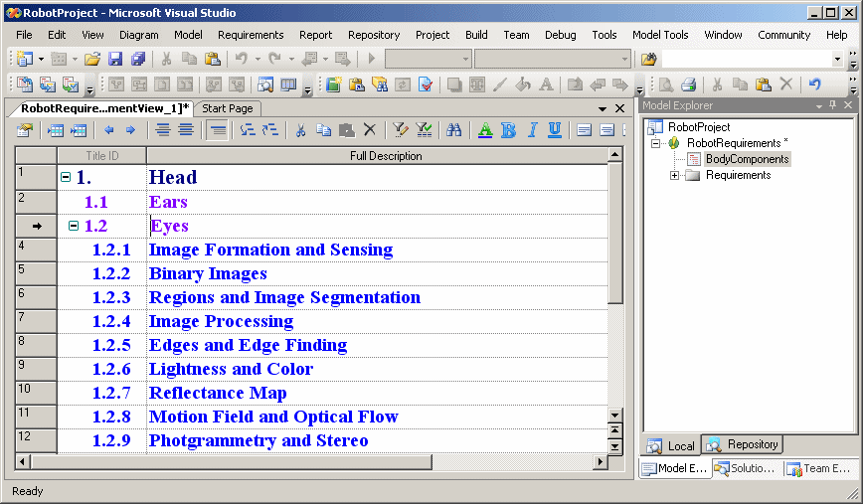
Task: Click the filter funnel with pencil icon
Action: [x=400, y=130]
